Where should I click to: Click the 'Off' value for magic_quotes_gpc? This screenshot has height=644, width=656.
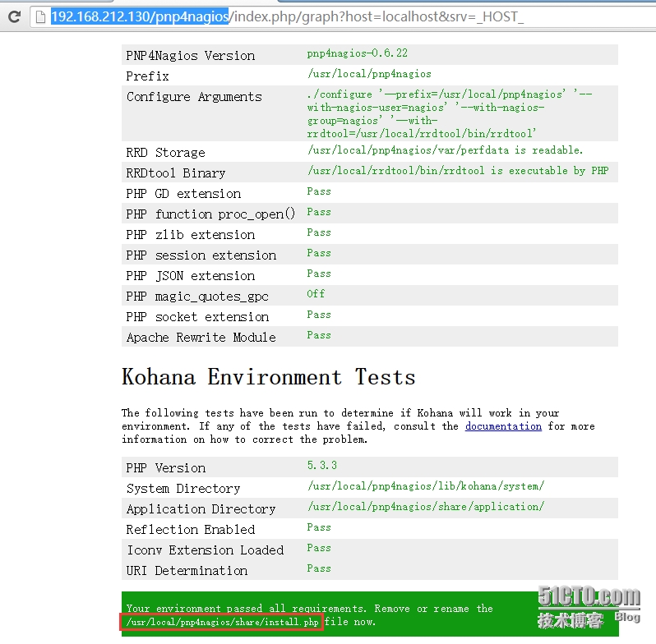[316, 294]
